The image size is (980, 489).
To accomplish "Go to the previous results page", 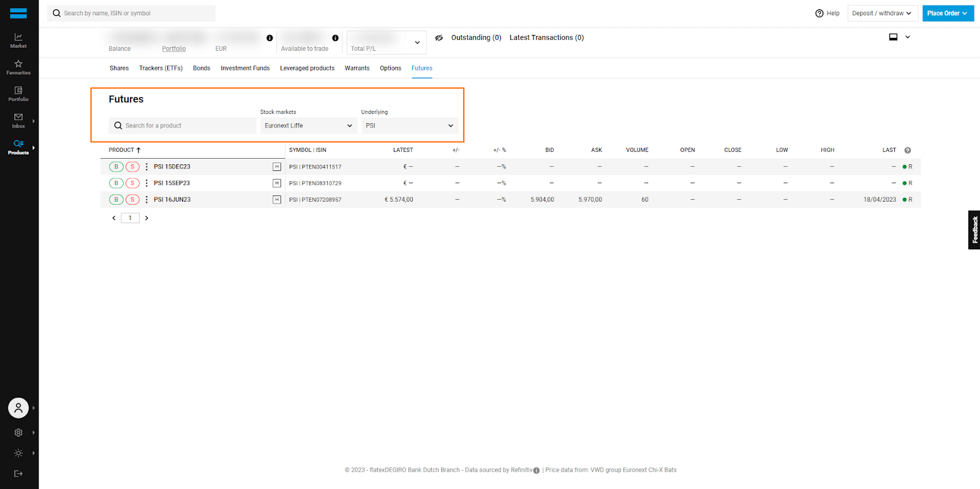I will point(114,218).
